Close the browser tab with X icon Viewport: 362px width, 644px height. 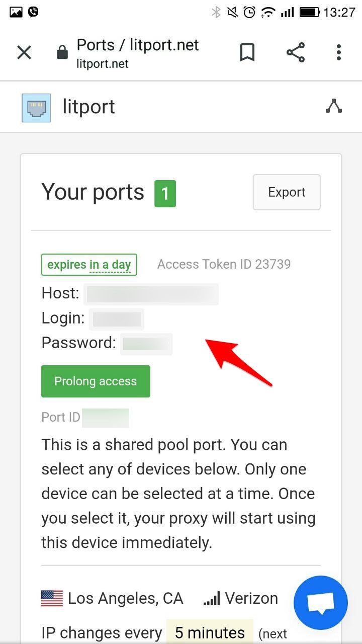pos(24,52)
